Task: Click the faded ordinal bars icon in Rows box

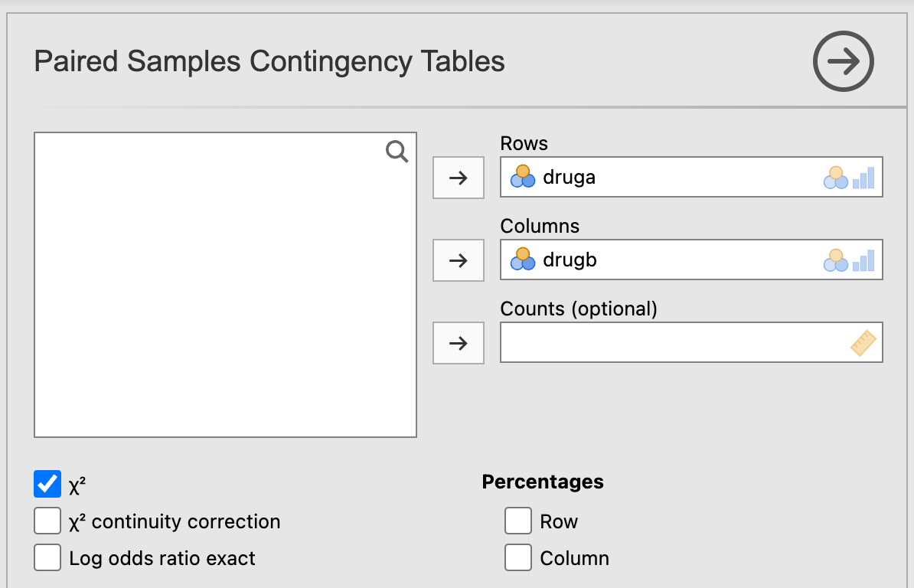Action: point(863,178)
